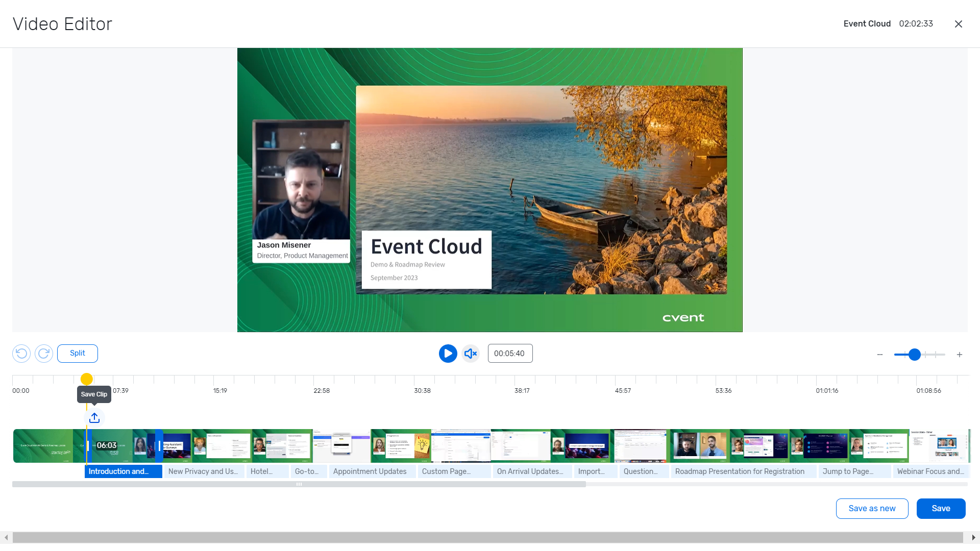The width and height of the screenshot is (980, 551).
Task: Click the 15:19 ruler label
Action: [x=220, y=391]
